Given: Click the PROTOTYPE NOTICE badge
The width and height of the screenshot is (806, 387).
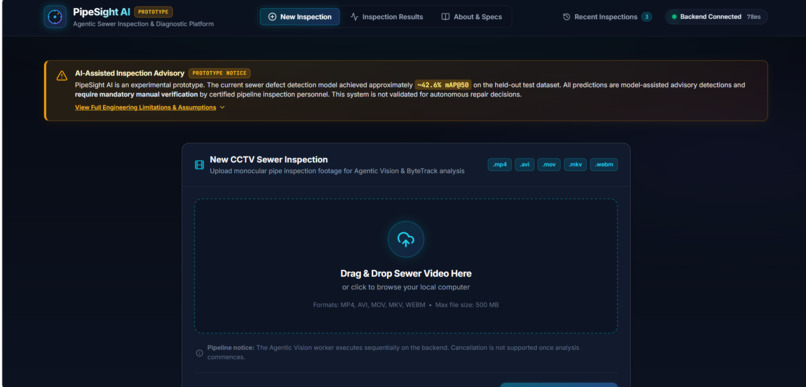Looking at the screenshot, I should [219, 73].
